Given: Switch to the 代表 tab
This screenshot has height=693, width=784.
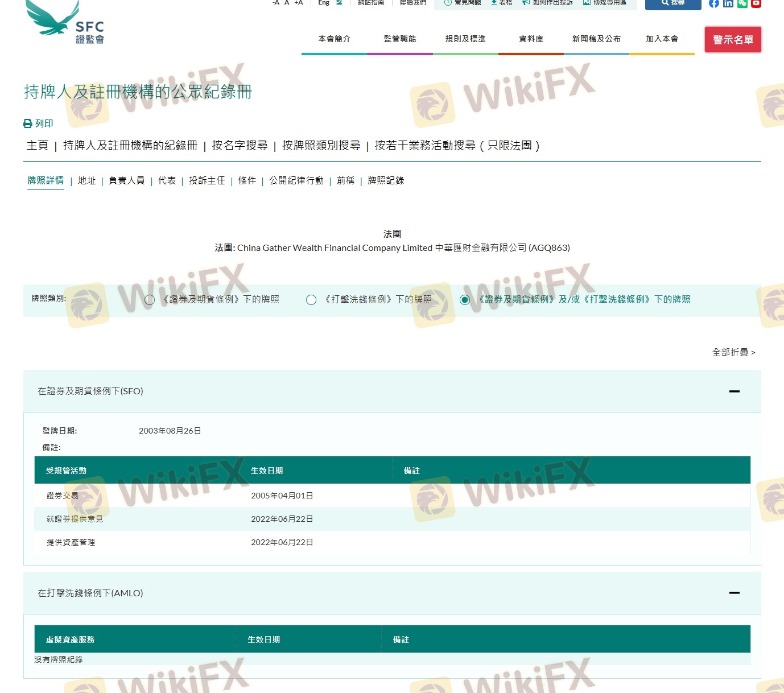Looking at the screenshot, I should [167, 180].
